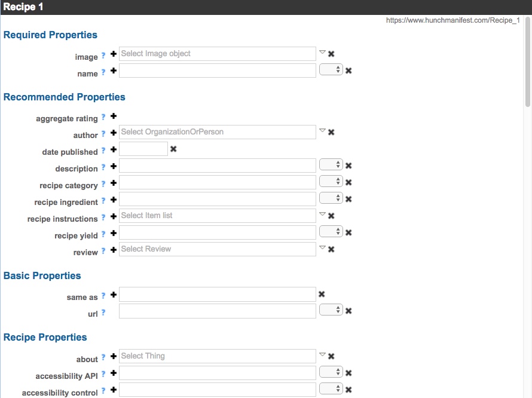Open help for the image property
Image resolution: width=532 pixels, height=398 pixels.
[103, 55]
